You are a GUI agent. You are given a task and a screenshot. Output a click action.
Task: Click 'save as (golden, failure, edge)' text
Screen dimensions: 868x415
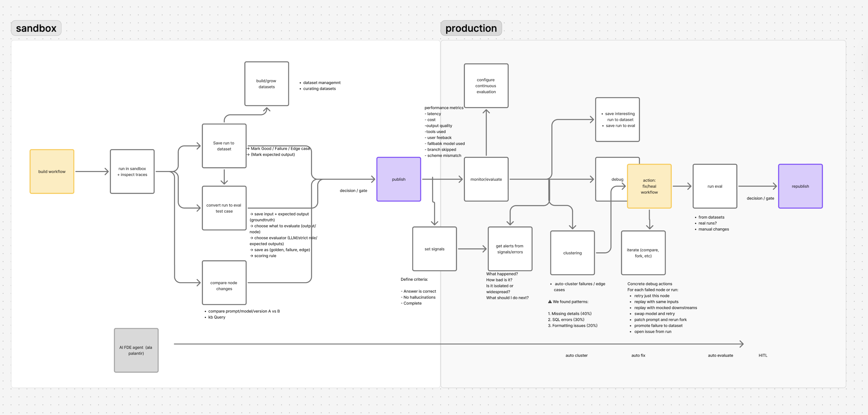tap(282, 250)
